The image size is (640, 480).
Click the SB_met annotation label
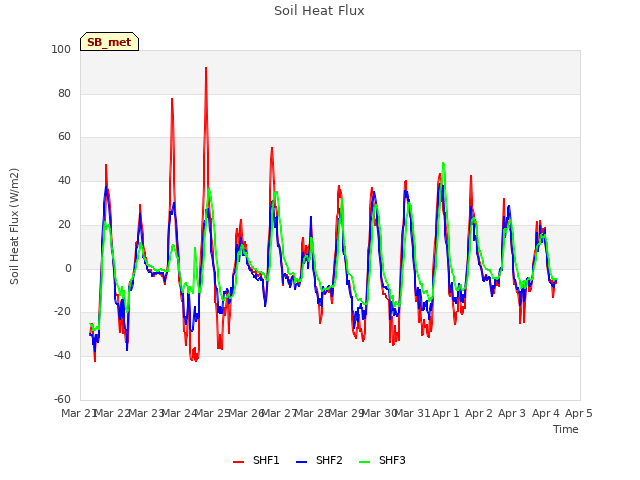click(x=109, y=42)
